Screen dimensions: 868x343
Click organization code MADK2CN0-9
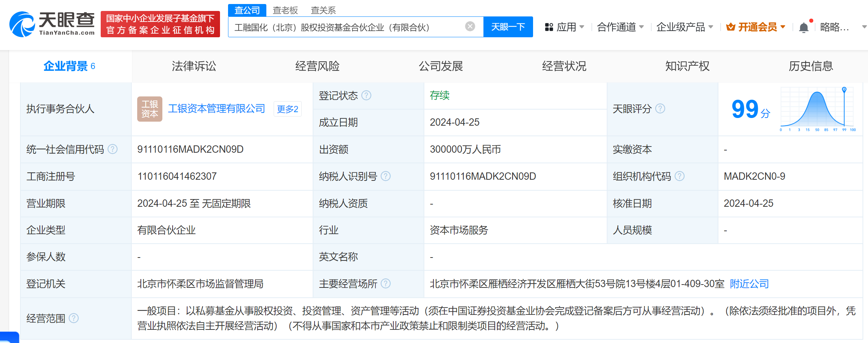(x=755, y=176)
